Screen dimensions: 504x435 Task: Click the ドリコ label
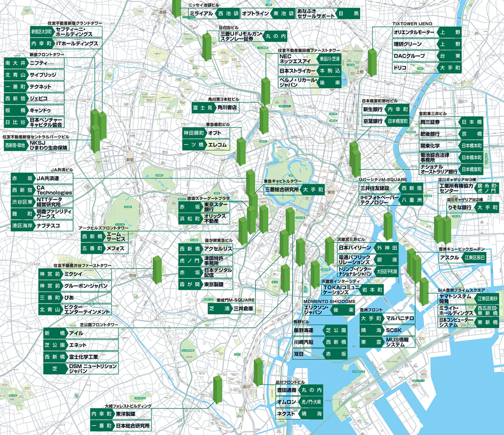[x=400, y=68]
